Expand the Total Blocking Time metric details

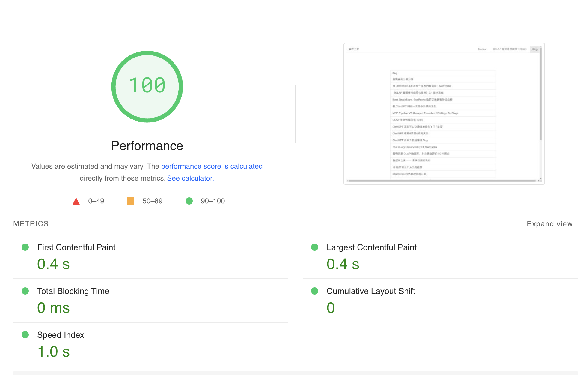(x=73, y=291)
